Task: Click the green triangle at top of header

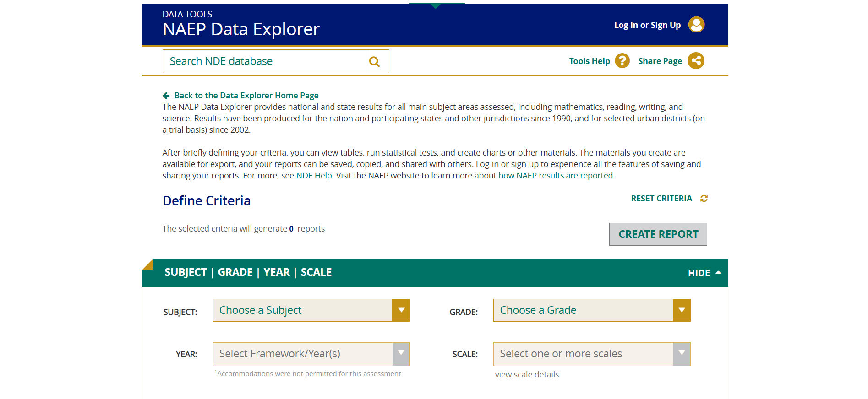Action: [x=436, y=6]
